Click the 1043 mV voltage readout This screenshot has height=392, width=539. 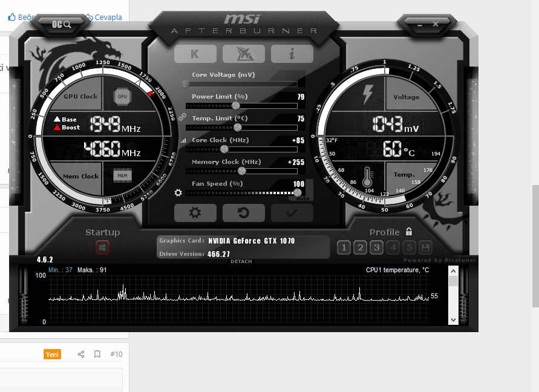point(396,125)
